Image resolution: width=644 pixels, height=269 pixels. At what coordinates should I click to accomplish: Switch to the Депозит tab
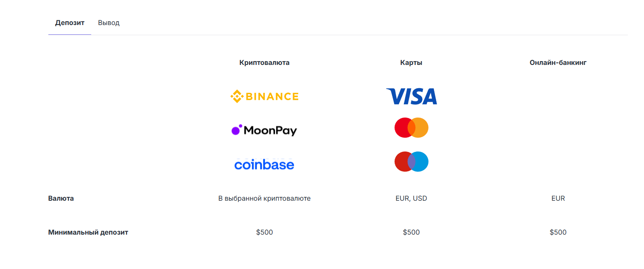pyautogui.click(x=70, y=23)
